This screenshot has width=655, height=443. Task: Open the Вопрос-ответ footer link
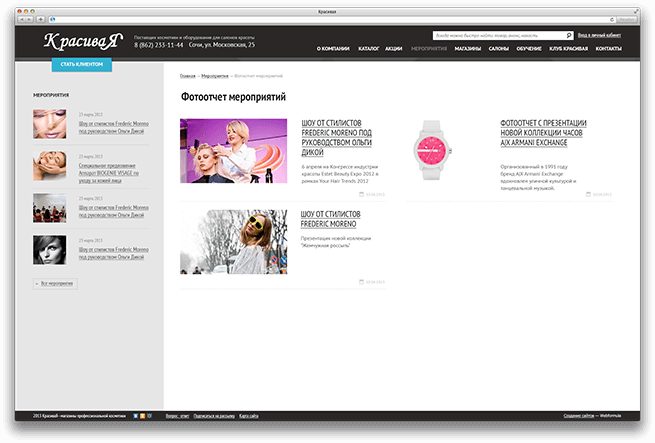(177, 416)
